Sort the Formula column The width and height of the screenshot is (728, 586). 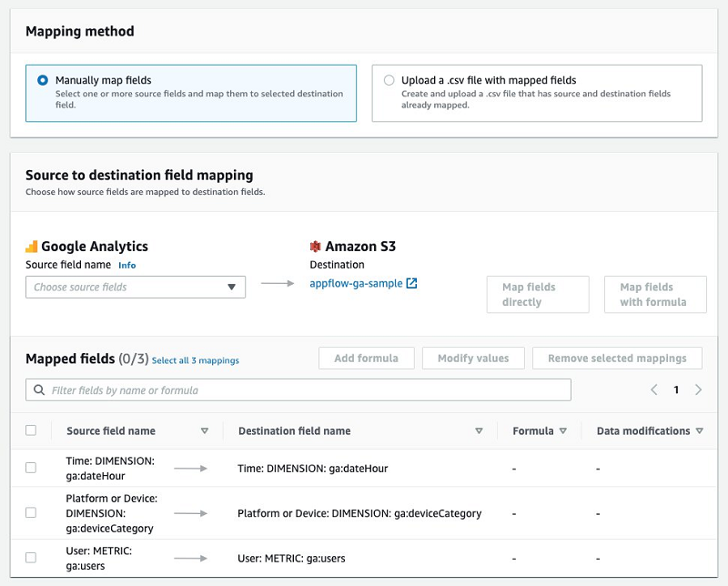point(563,431)
